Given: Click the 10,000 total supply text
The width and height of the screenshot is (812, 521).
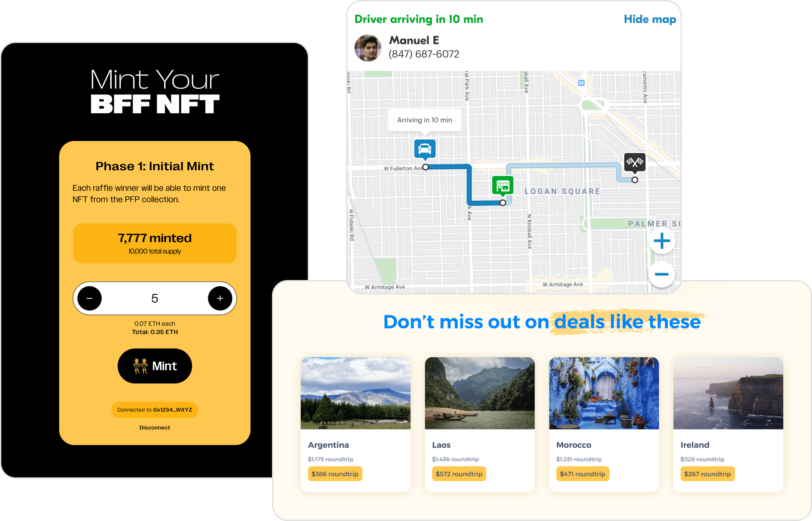Looking at the screenshot, I should (x=155, y=251).
